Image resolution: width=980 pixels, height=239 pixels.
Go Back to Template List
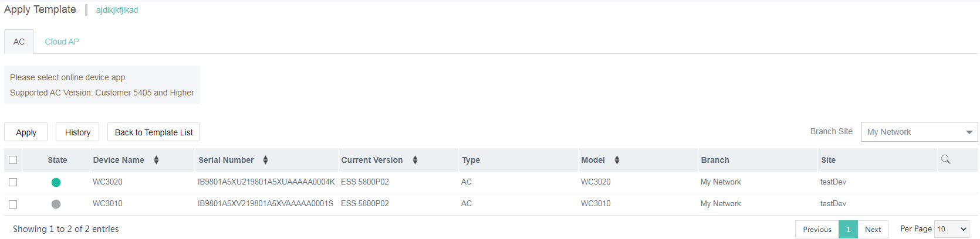pos(153,132)
